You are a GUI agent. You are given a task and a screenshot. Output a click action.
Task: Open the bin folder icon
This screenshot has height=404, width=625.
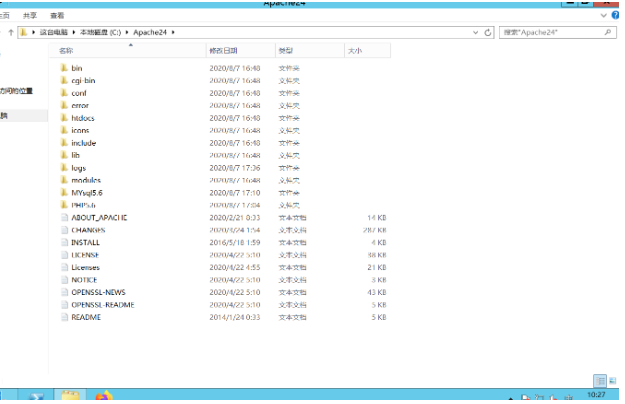(x=64, y=68)
